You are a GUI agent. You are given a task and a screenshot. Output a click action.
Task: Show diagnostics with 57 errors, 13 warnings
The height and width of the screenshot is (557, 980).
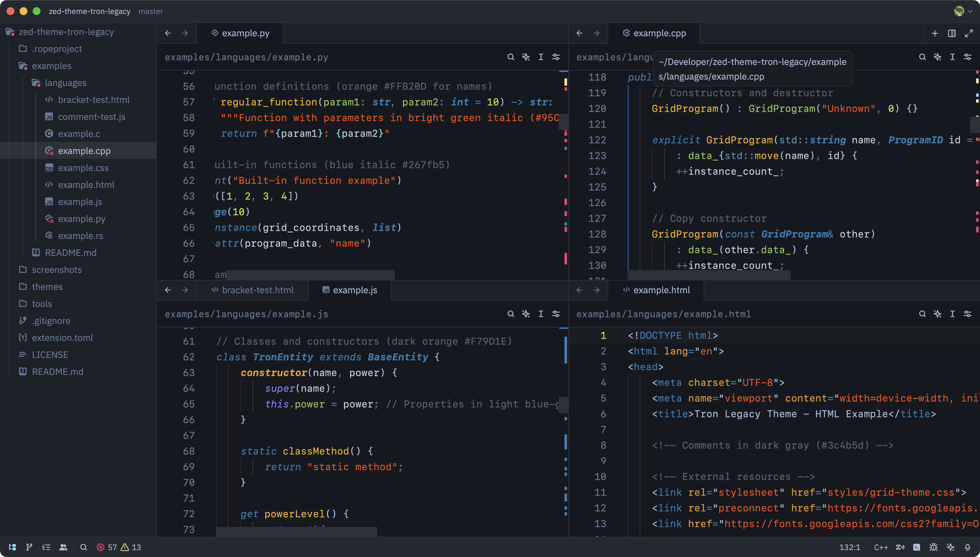pos(119,547)
